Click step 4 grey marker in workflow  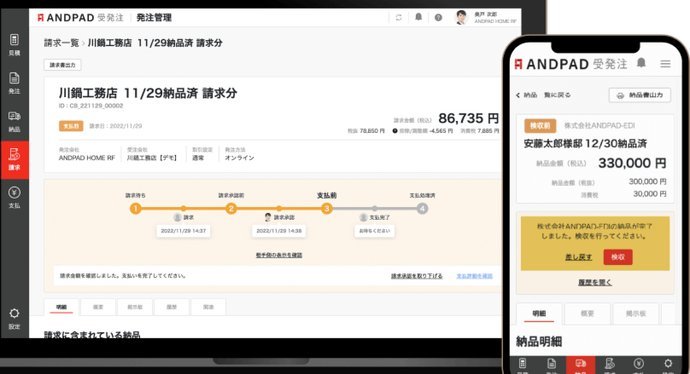point(422,209)
